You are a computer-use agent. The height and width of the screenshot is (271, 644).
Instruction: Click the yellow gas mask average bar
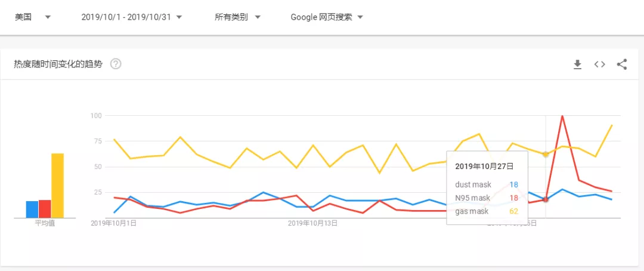57,186
